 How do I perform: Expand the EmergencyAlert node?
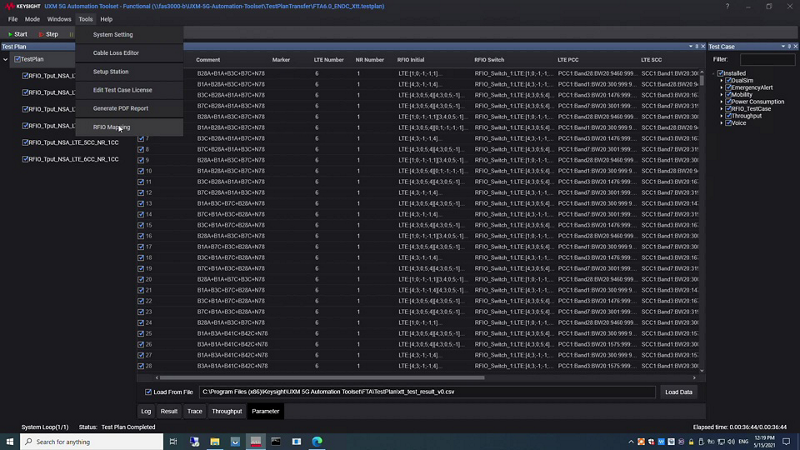coord(721,88)
